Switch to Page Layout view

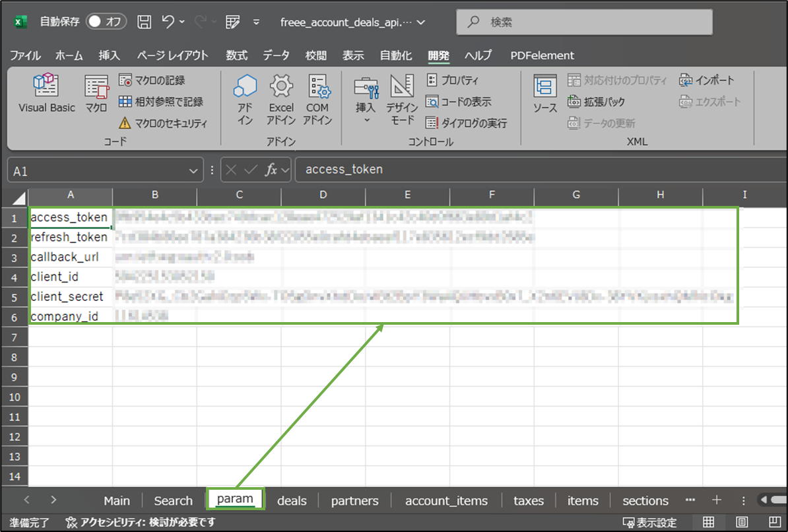[x=742, y=522]
